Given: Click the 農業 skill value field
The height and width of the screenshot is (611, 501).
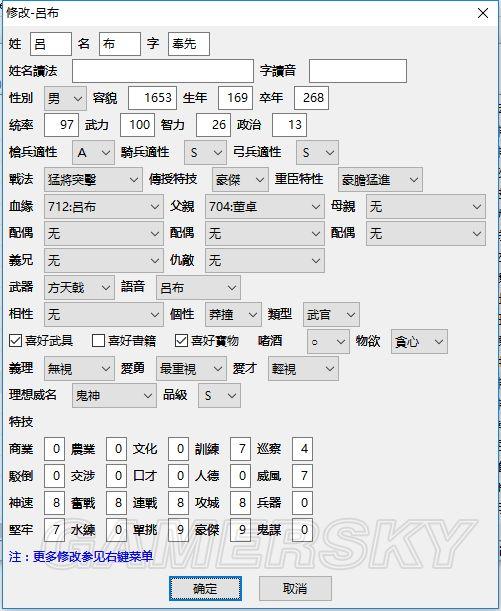Looking at the screenshot, I should click(116, 449).
